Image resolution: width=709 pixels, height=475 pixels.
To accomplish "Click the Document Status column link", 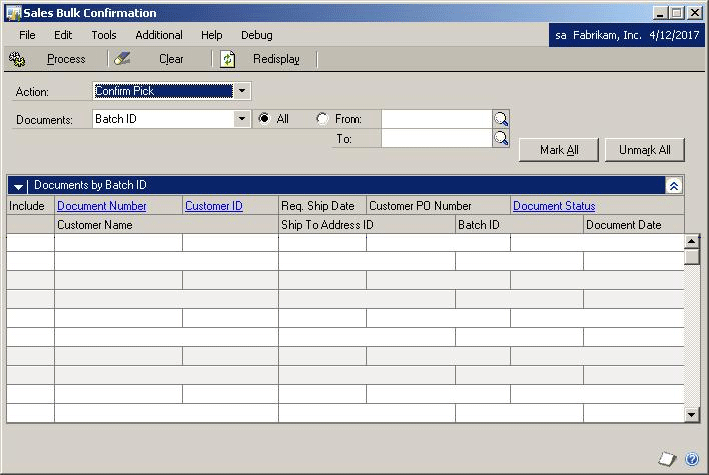I will click(554, 206).
